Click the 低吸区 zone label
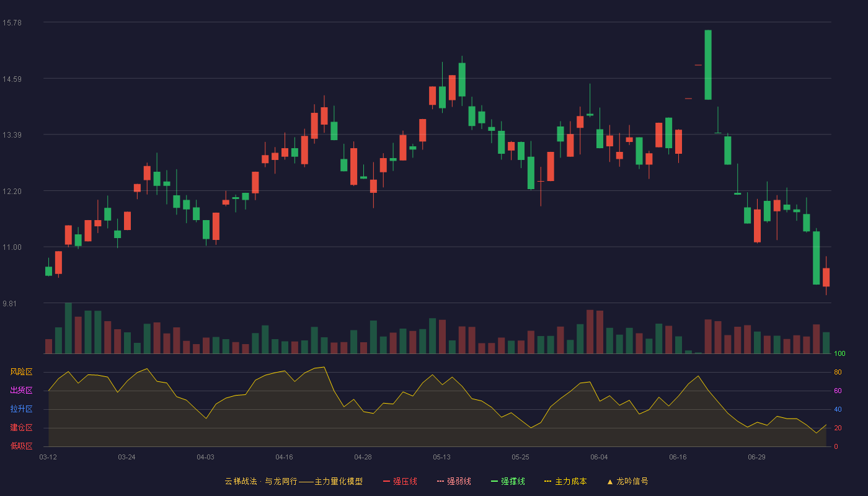 (x=21, y=446)
